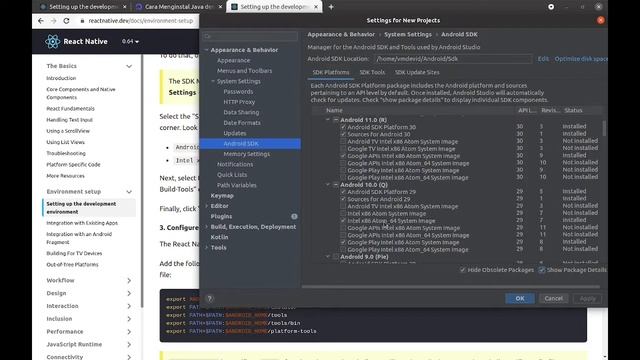The width and height of the screenshot is (640, 360).
Task: Toggle Hide Obsolete Packages checkbox
Action: pyautogui.click(x=462, y=270)
